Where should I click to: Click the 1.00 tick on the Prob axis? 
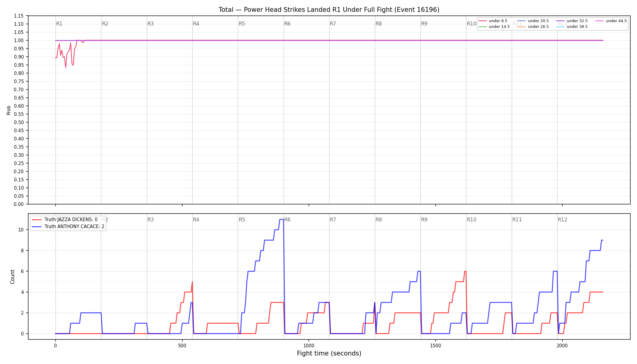[x=19, y=41]
